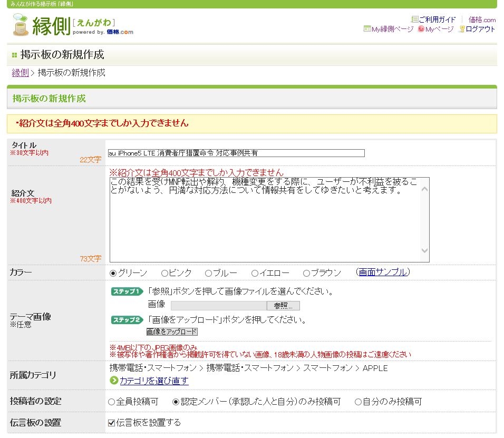
Task: Select 全員投稿可 poster setting
Action: (111, 402)
